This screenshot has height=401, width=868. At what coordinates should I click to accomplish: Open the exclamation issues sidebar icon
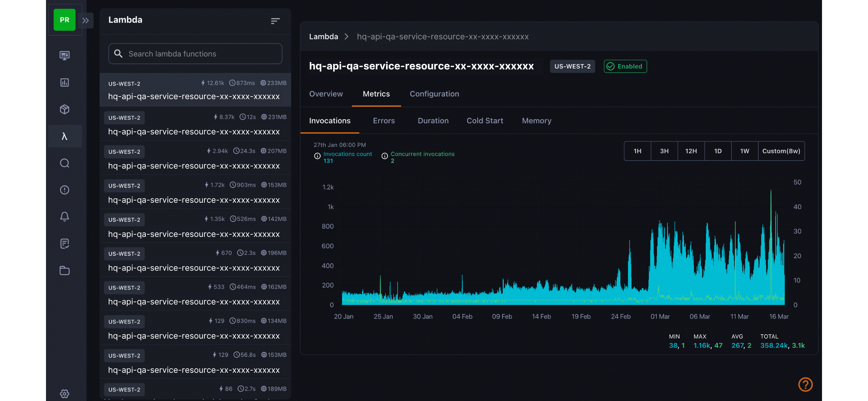[x=65, y=190]
